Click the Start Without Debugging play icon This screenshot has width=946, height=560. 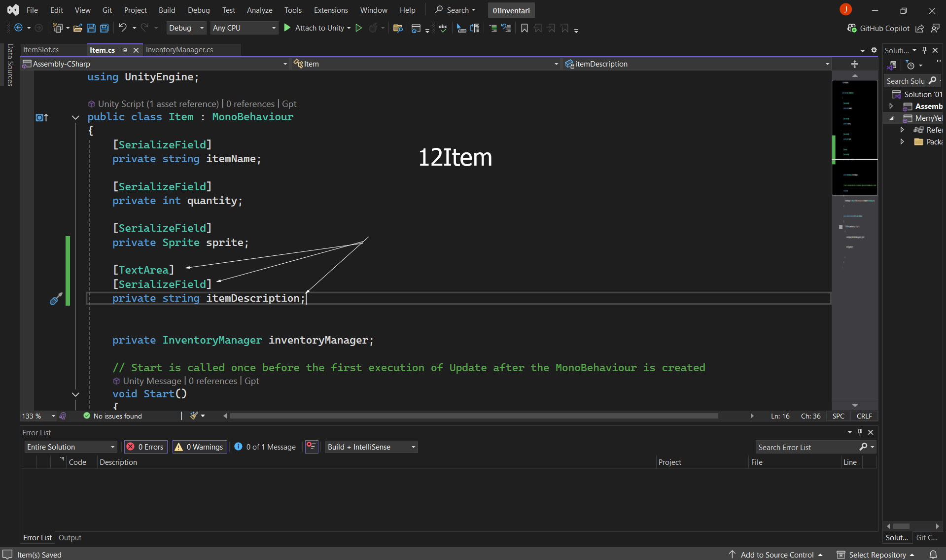pos(359,28)
